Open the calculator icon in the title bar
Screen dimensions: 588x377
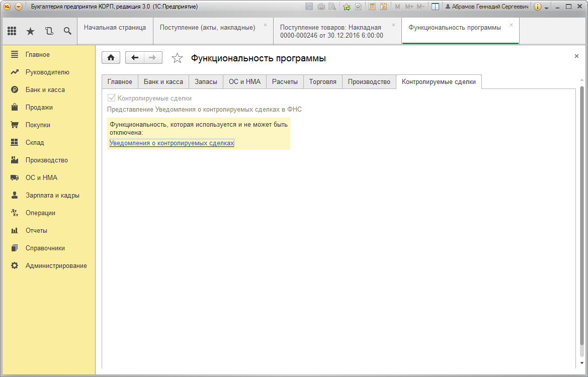(372, 7)
